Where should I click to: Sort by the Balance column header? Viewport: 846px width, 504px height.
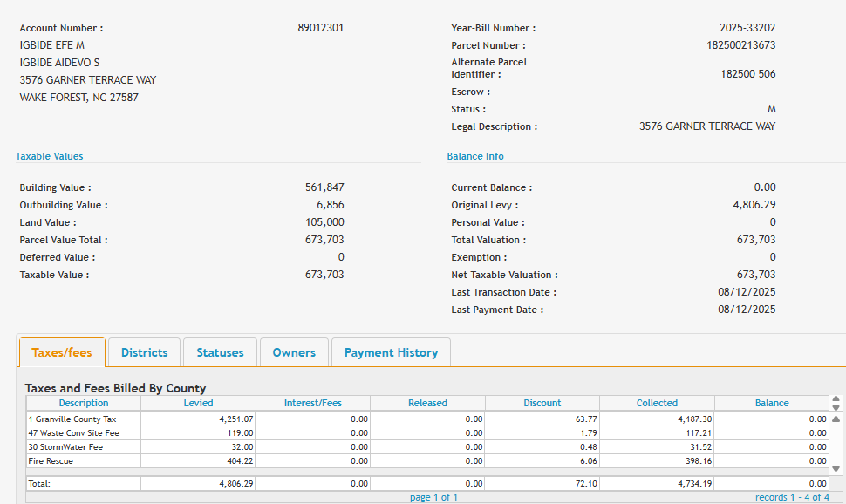point(771,403)
